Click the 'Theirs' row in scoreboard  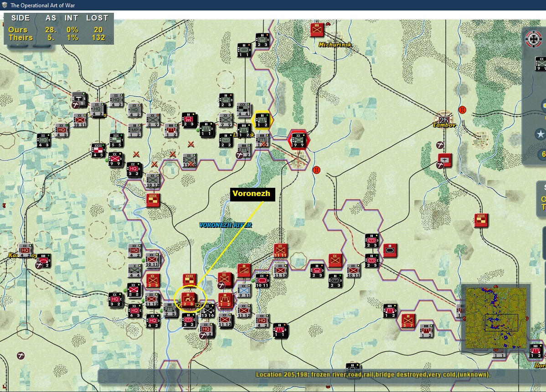point(56,37)
